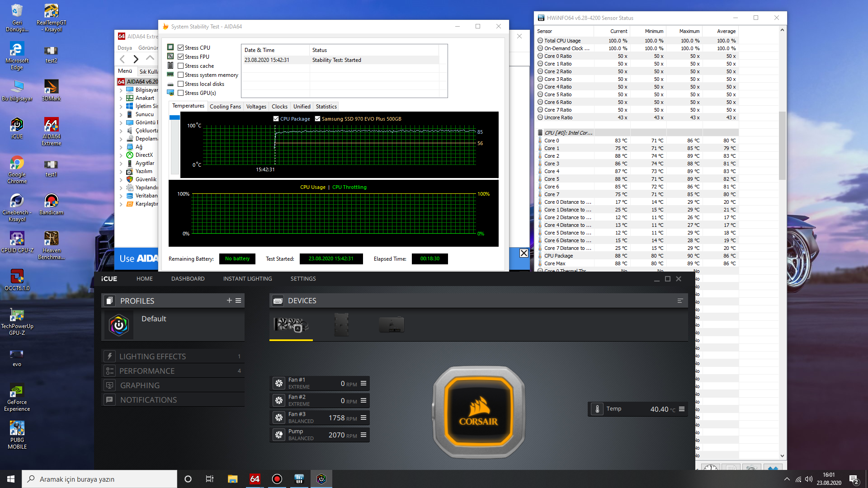Expand Aygıtlar tree node in AIDA64
Image resolution: width=868 pixels, height=488 pixels.
point(121,164)
